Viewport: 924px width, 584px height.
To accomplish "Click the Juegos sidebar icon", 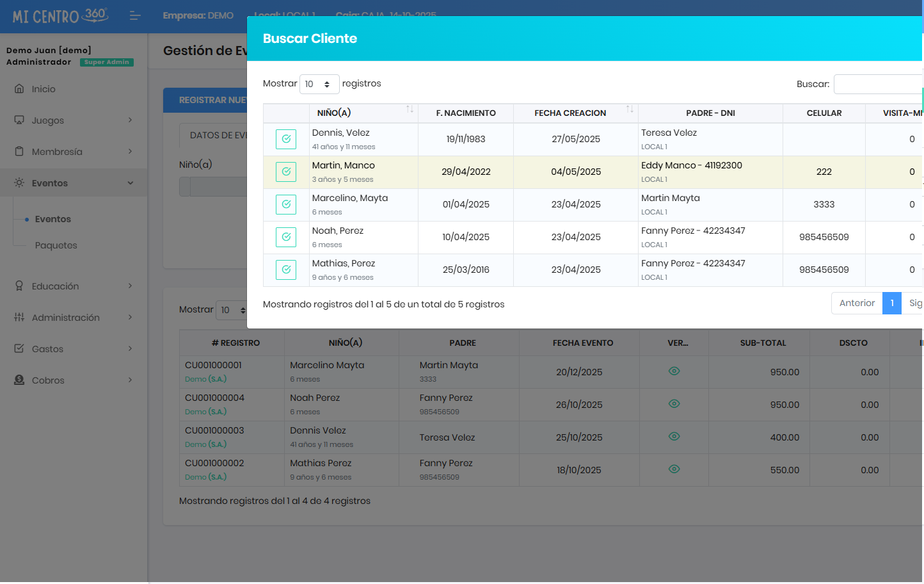I will (x=19, y=120).
